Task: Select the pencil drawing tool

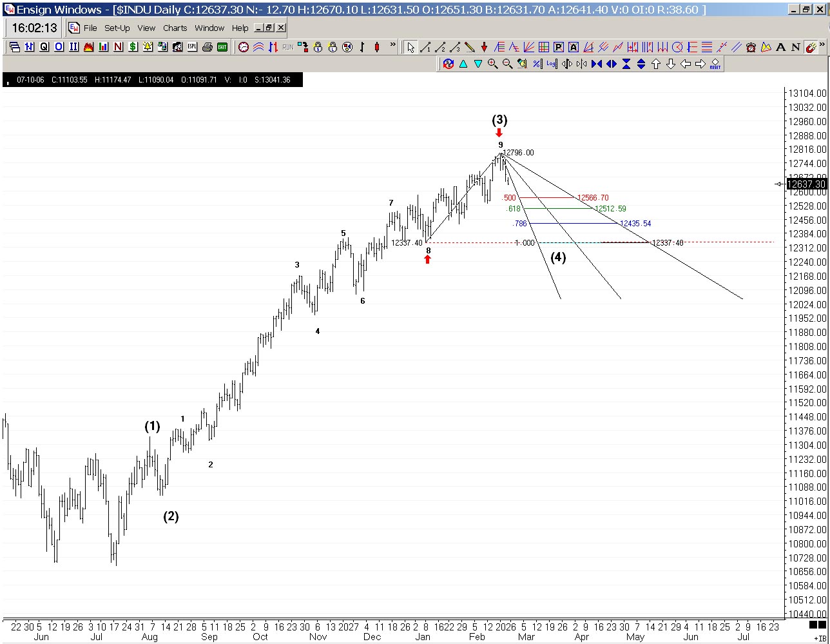Action: click(x=470, y=47)
